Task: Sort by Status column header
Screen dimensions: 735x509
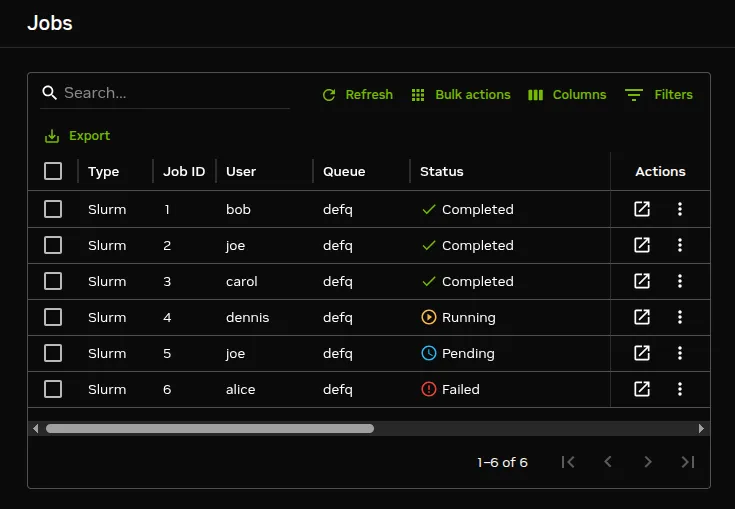Action: point(442,172)
